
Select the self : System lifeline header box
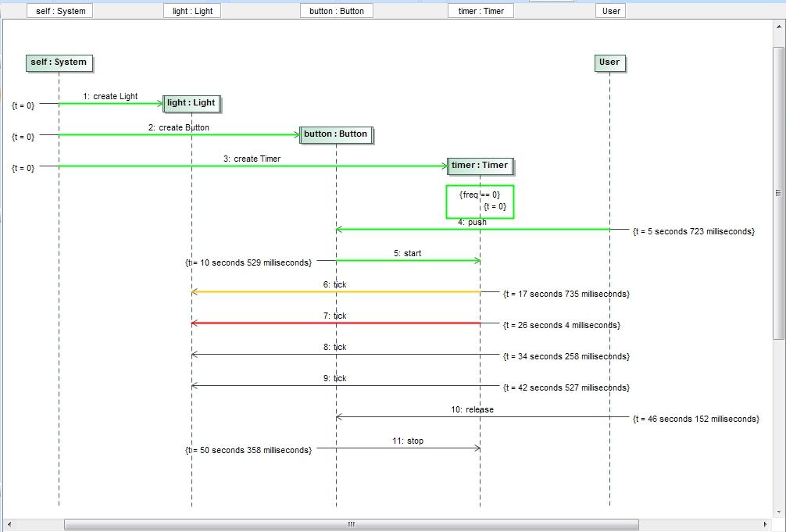point(59,62)
